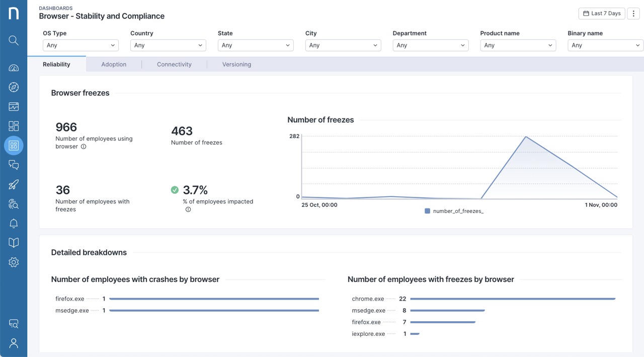Click the highlighted dashboards icon in sidebar
Image resolution: width=644 pixels, height=357 pixels.
[x=14, y=146]
